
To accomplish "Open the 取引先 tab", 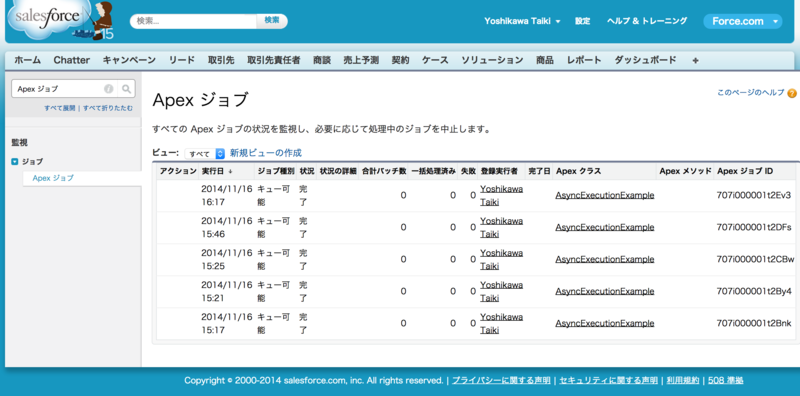I will pos(221,60).
